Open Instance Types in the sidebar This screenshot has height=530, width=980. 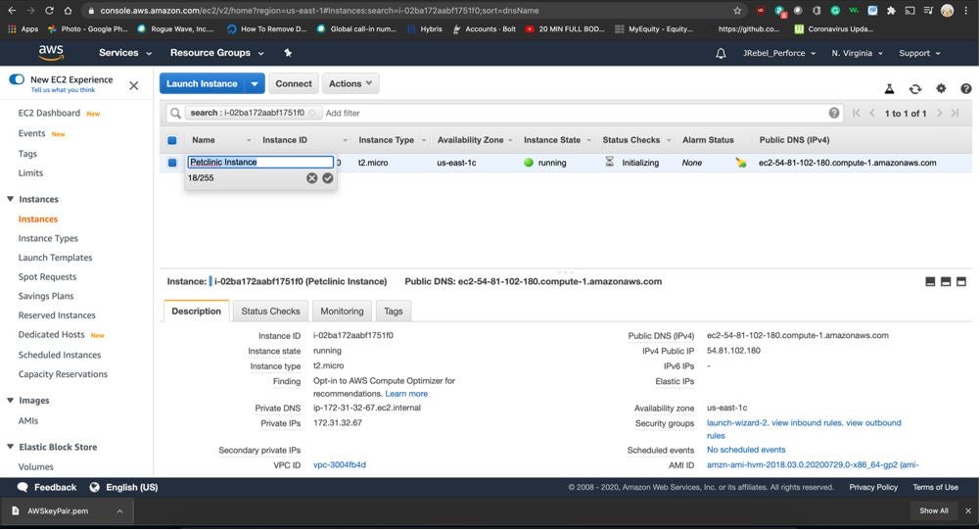(48, 238)
